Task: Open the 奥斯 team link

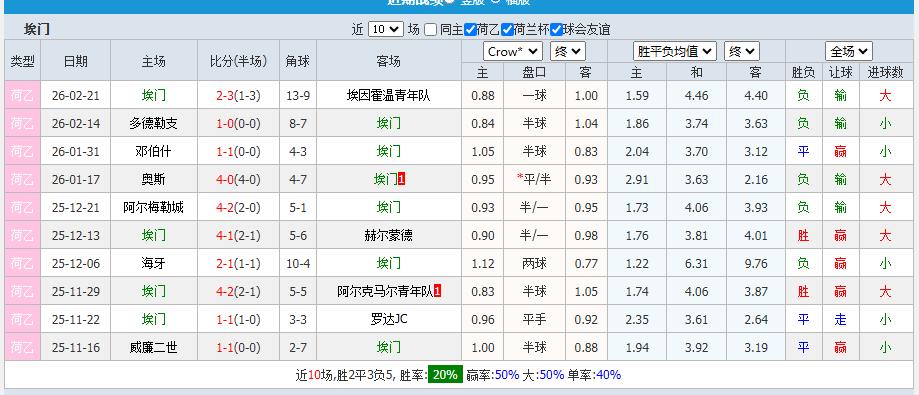Action: click(154, 179)
